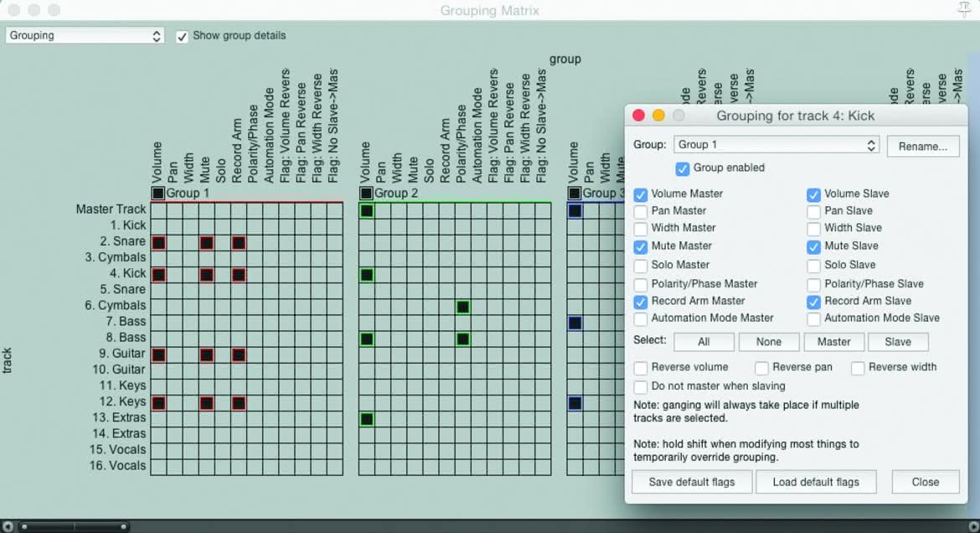Click Group 1 Volume cell for 12. Keys
The height and width of the screenshot is (533, 980).
(159, 403)
